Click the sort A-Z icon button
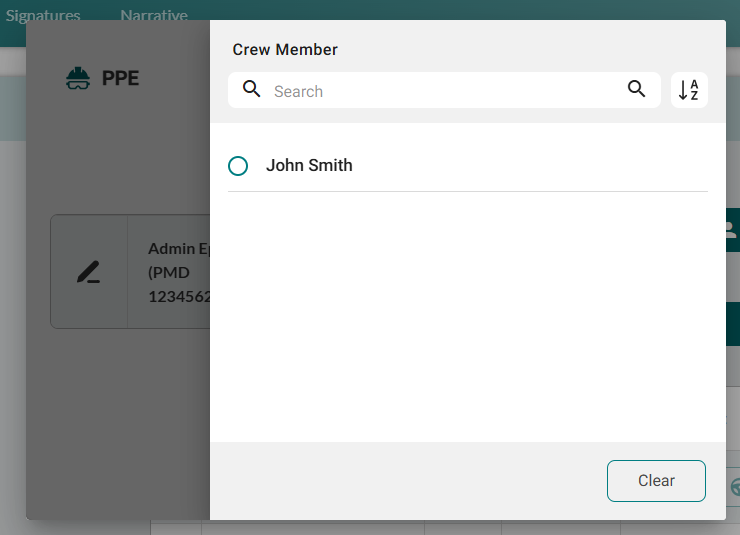This screenshot has width=740, height=535. pyautogui.click(x=689, y=90)
